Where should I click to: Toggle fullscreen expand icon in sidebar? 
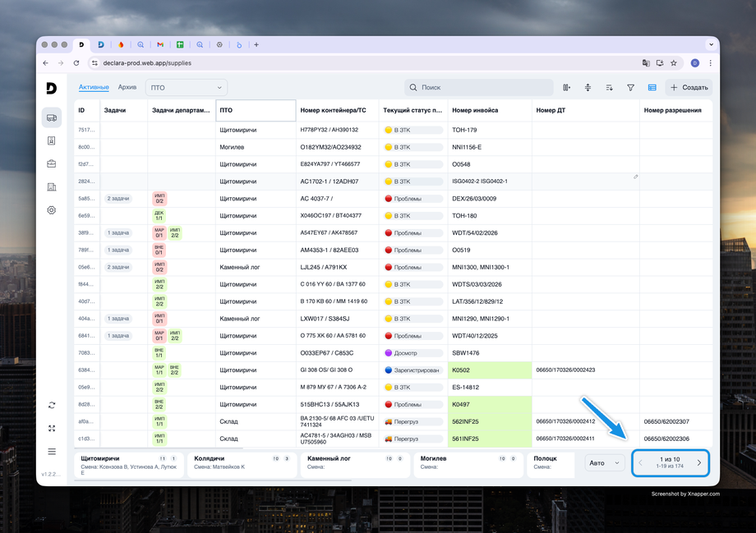click(x=52, y=428)
